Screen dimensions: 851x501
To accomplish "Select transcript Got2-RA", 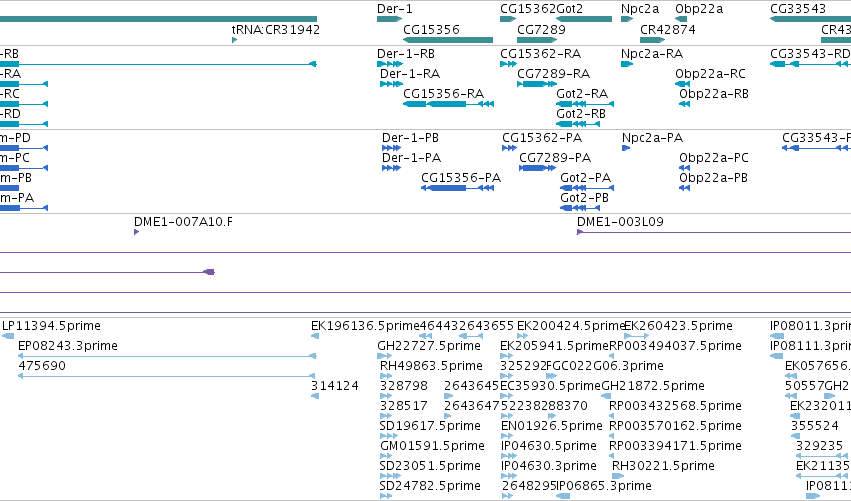I will click(x=585, y=104).
